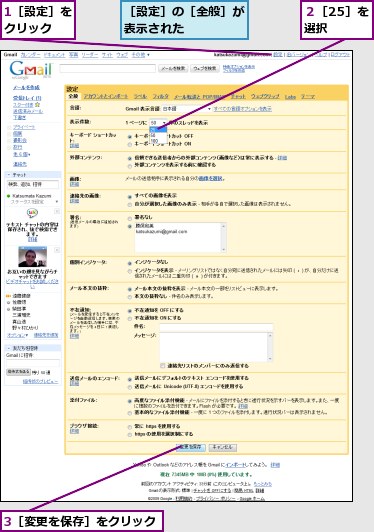Viewport: 374px width, 532px height.
Task: Open the Labs settings tab
Action: [290, 97]
